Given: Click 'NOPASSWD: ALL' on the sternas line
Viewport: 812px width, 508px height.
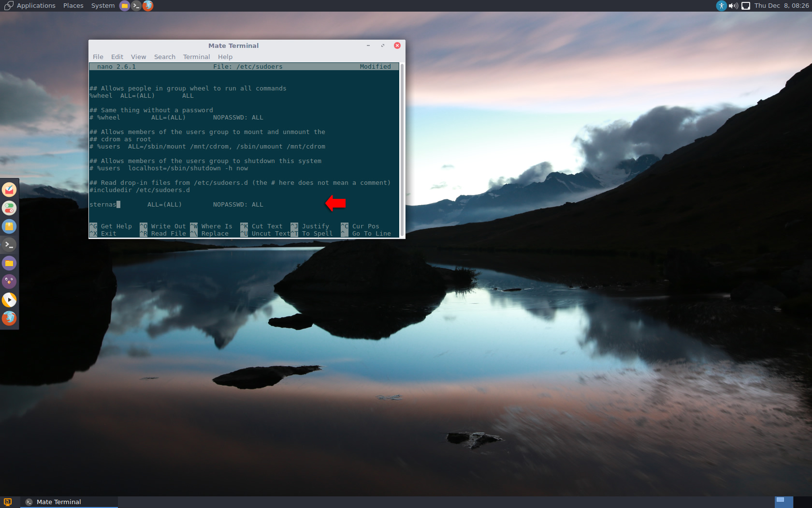Looking at the screenshot, I should [x=238, y=205].
